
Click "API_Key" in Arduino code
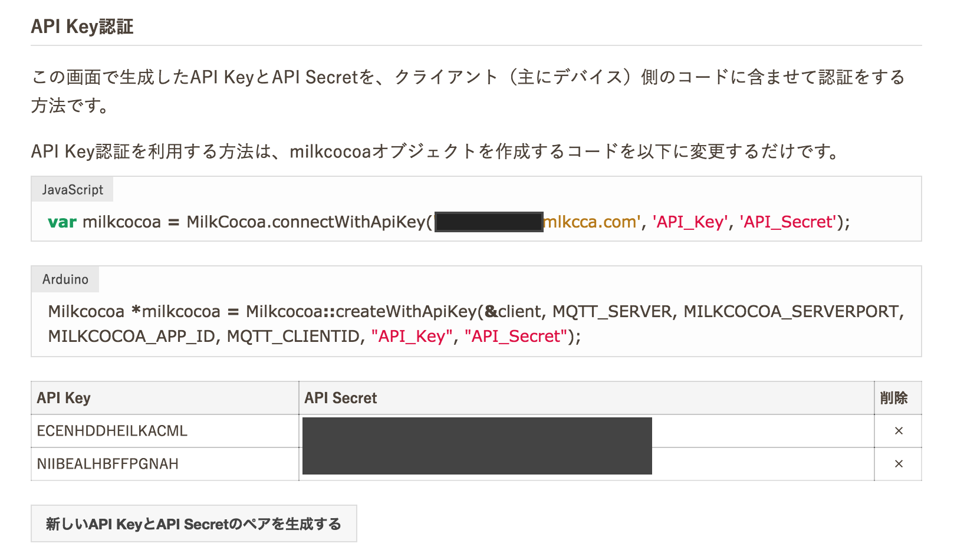(x=412, y=336)
